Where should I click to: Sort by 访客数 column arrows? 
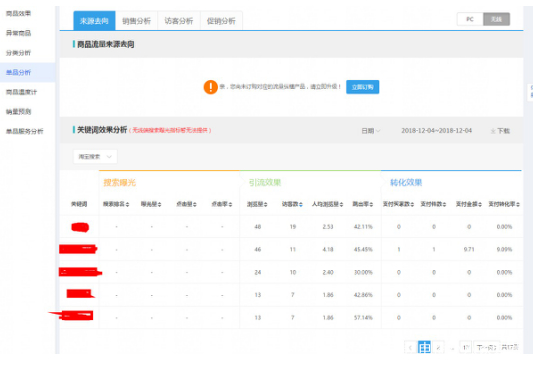[301, 204]
